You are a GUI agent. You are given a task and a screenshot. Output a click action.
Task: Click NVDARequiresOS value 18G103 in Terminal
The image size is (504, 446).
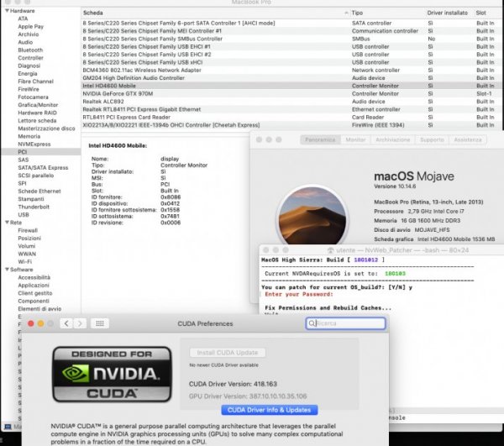click(x=395, y=274)
